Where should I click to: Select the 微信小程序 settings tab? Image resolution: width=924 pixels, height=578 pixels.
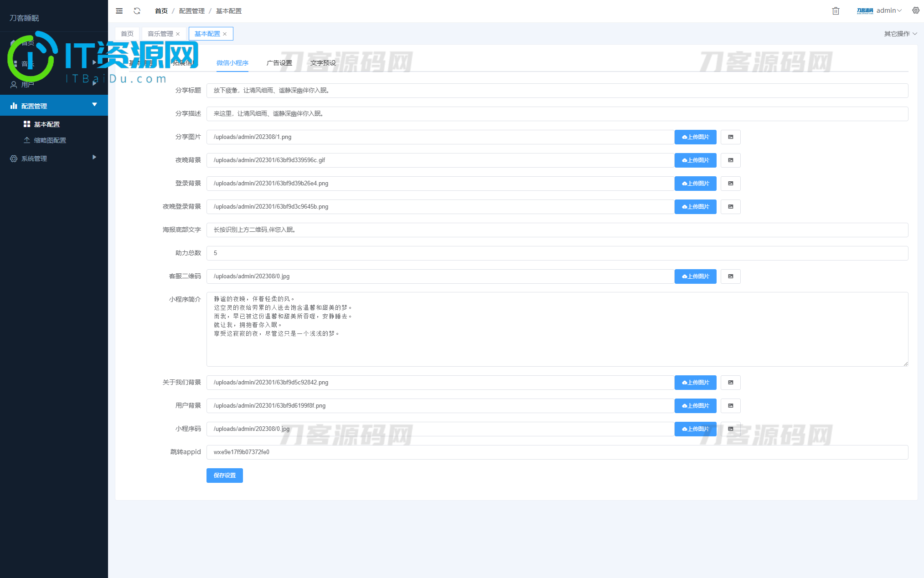[x=232, y=63]
